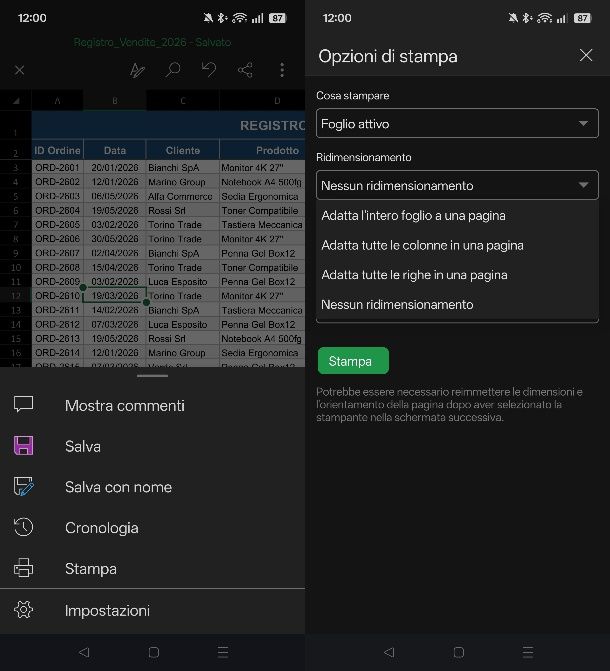610x671 pixels.
Task: Tap the Cliente header cell
Action: click(183, 150)
